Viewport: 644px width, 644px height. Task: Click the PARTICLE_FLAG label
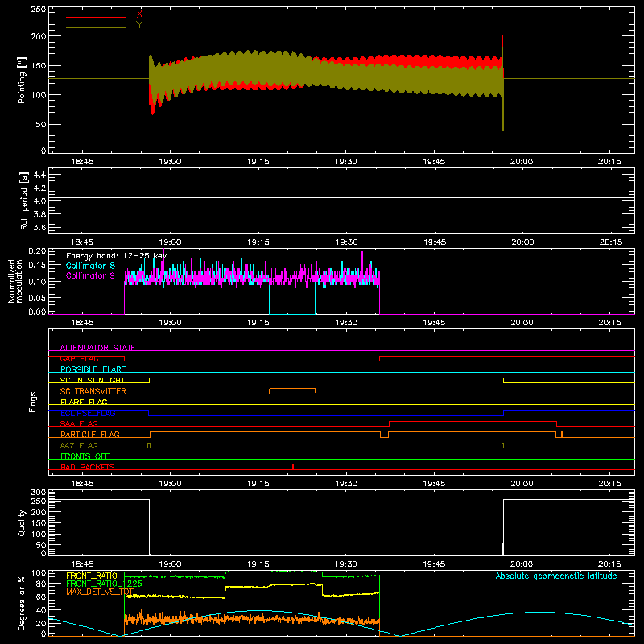coord(90,434)
